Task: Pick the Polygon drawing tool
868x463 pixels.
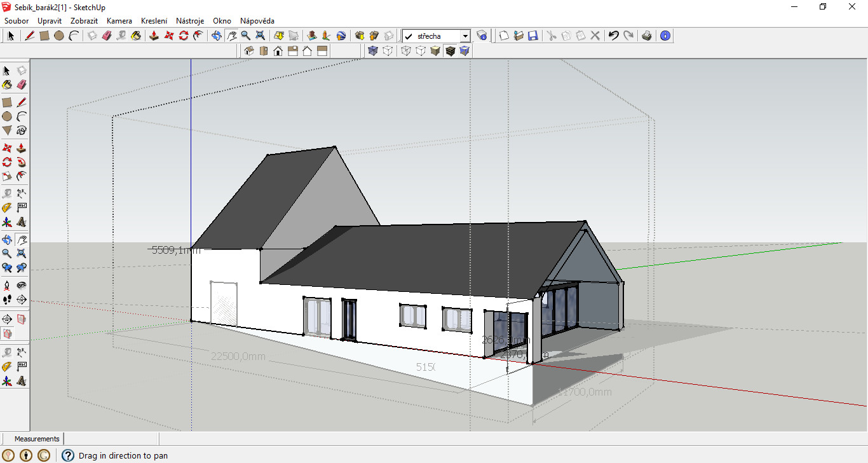Action: tap(7, 130)
